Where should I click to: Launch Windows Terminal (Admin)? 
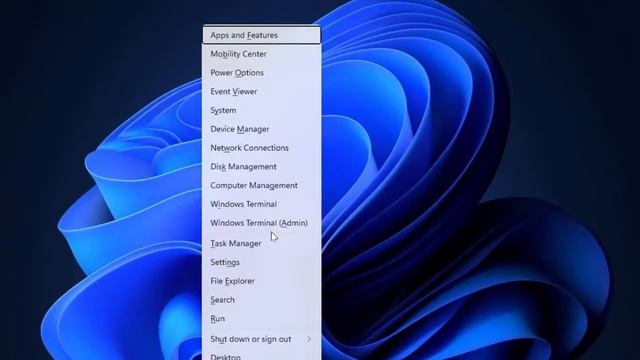tap(262, 223)
